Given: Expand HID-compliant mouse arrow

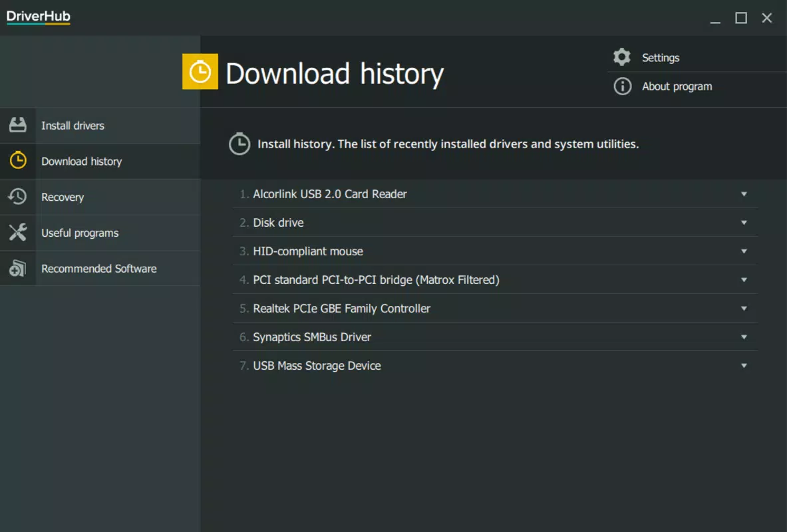Looking at the screenshot, I should point(744,251).
